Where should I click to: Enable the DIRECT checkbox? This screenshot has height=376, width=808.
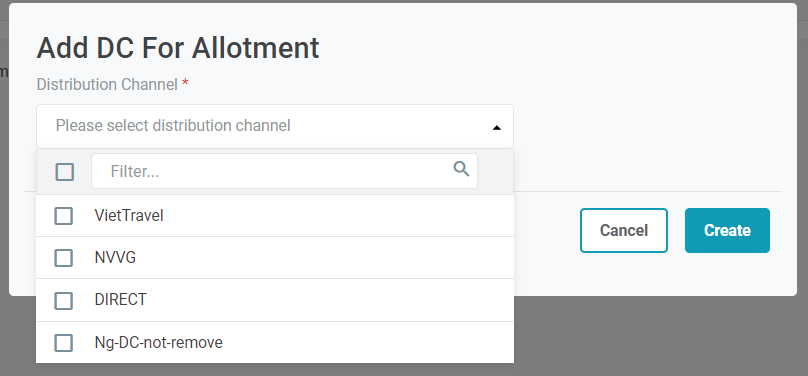click(63, 300)
